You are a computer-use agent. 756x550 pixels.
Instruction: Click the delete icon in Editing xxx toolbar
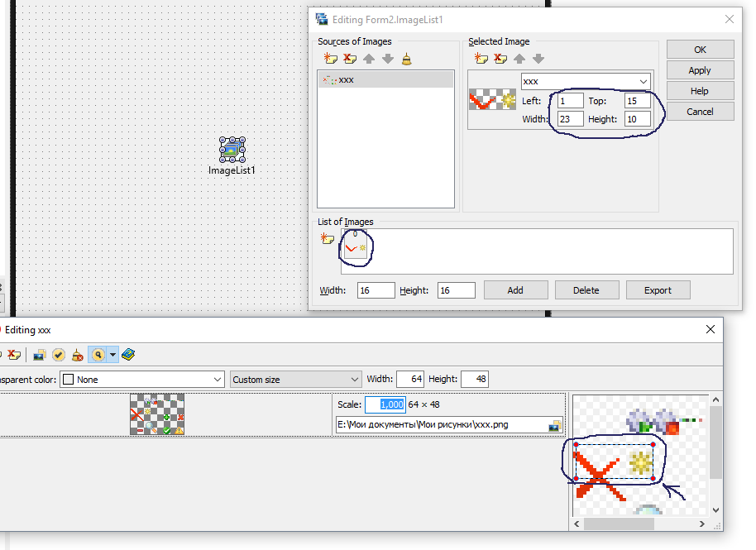coord(14,355)
